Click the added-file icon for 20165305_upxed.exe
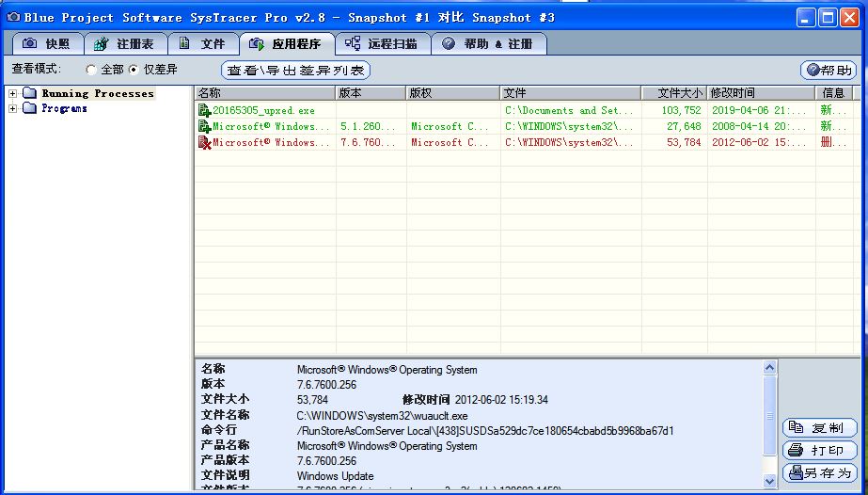Screen dimensions: 868x495 [x=205, y=111]
